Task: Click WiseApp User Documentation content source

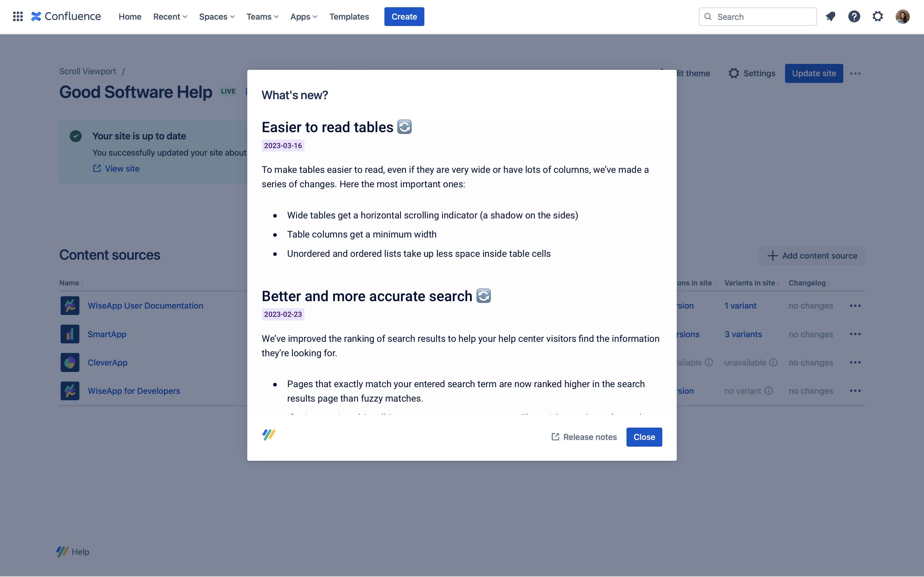Action: point(146,305)
